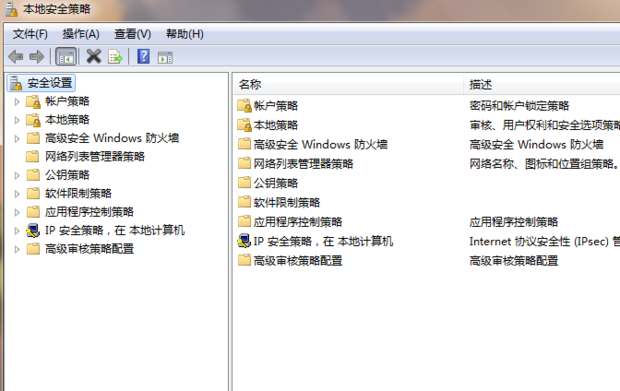
Task: Click the Delete (X) toolbar icon
Action: (94, 57)
